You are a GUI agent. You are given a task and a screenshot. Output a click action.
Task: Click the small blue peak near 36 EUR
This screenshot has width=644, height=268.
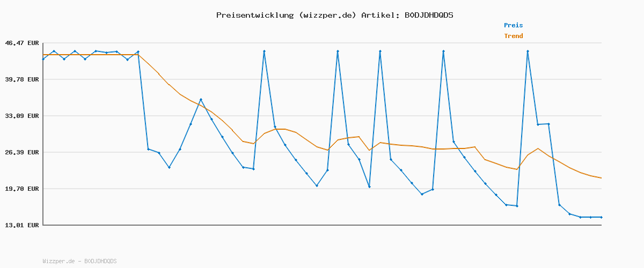tap(201, 99)
